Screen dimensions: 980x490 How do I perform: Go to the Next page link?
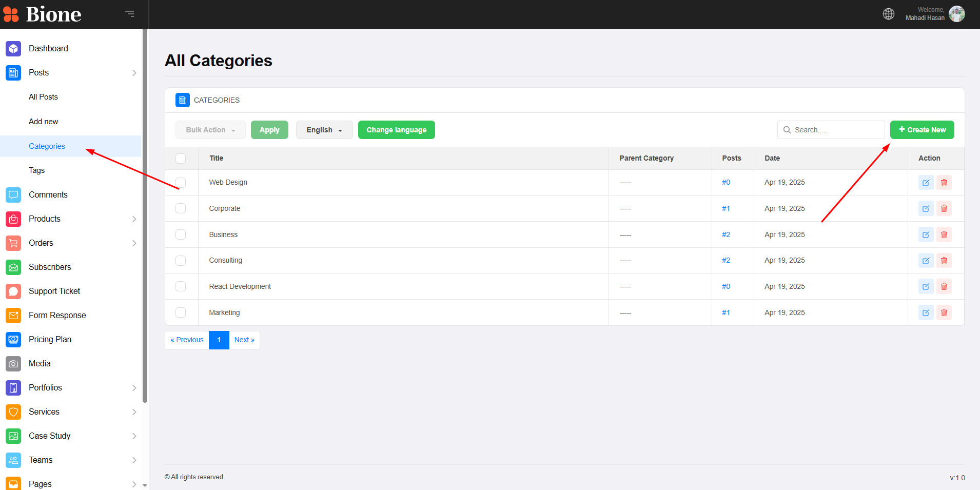244,340
